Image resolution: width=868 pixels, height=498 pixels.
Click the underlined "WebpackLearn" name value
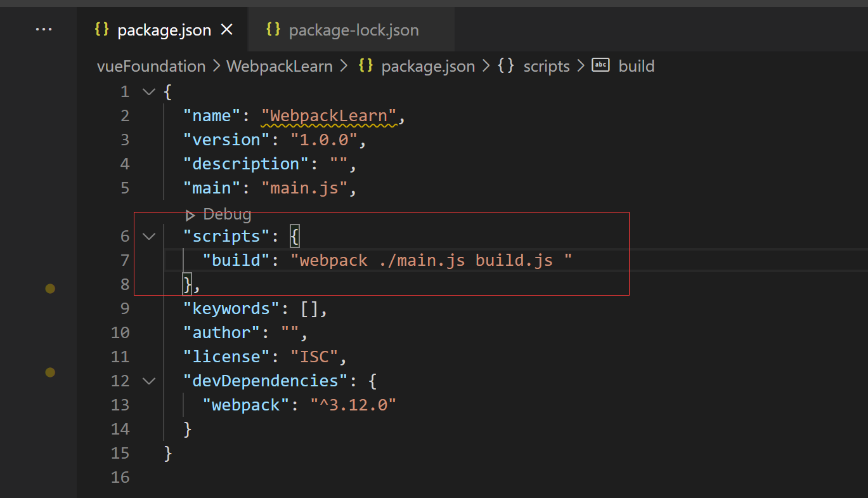coord(328,116)
